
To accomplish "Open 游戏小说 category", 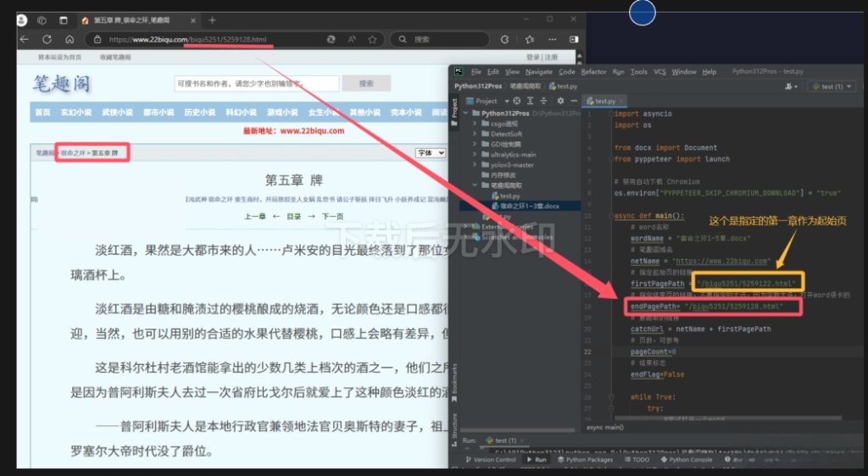I will (282, 113).
